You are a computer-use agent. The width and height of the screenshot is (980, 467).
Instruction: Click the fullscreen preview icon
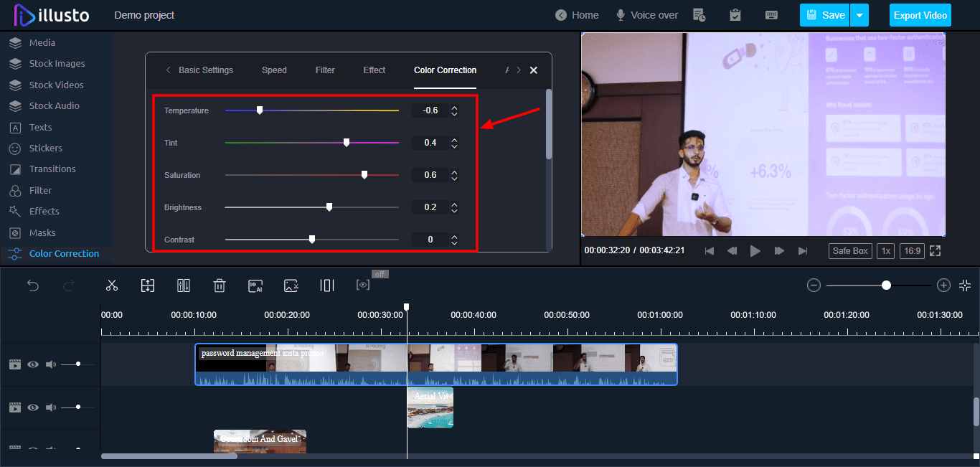point(935,251)
